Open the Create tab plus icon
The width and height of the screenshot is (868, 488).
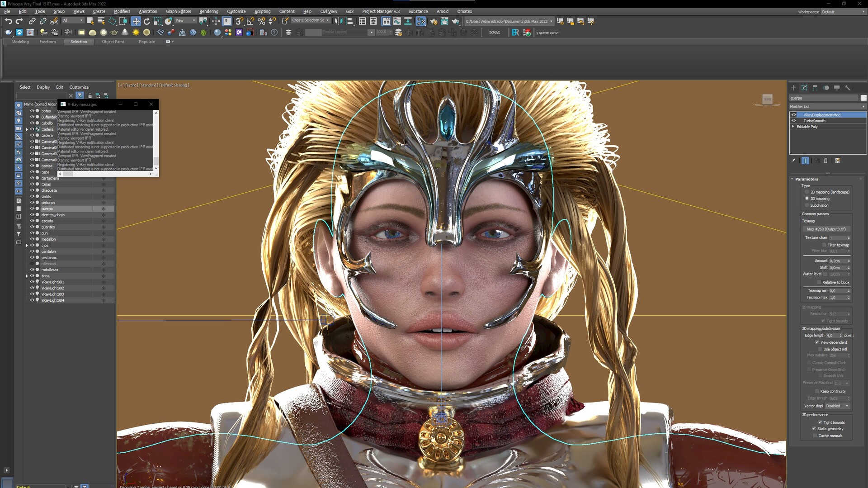[793, 88]
